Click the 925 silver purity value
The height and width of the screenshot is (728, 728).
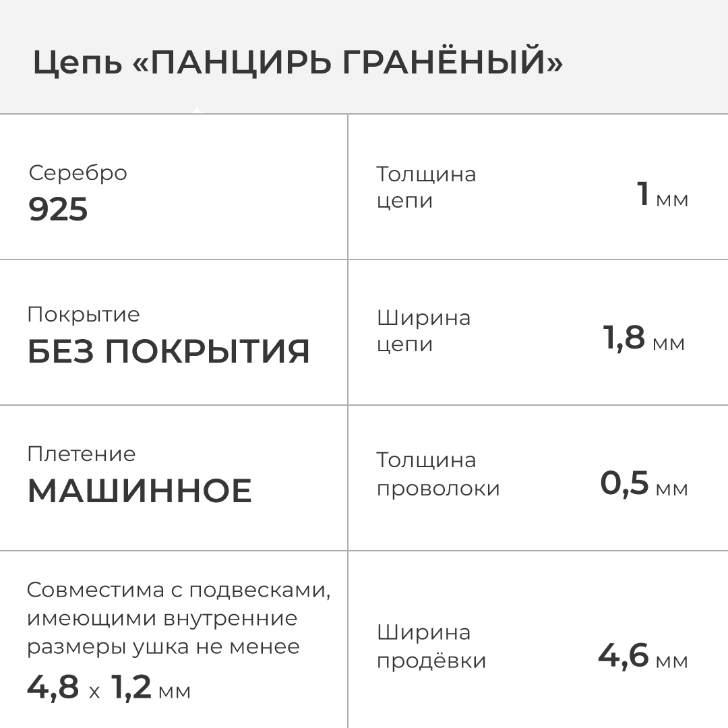point(58,210)
